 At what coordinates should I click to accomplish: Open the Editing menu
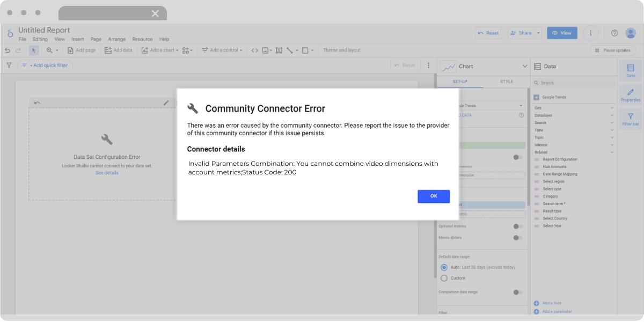click(x=40, y=39)
